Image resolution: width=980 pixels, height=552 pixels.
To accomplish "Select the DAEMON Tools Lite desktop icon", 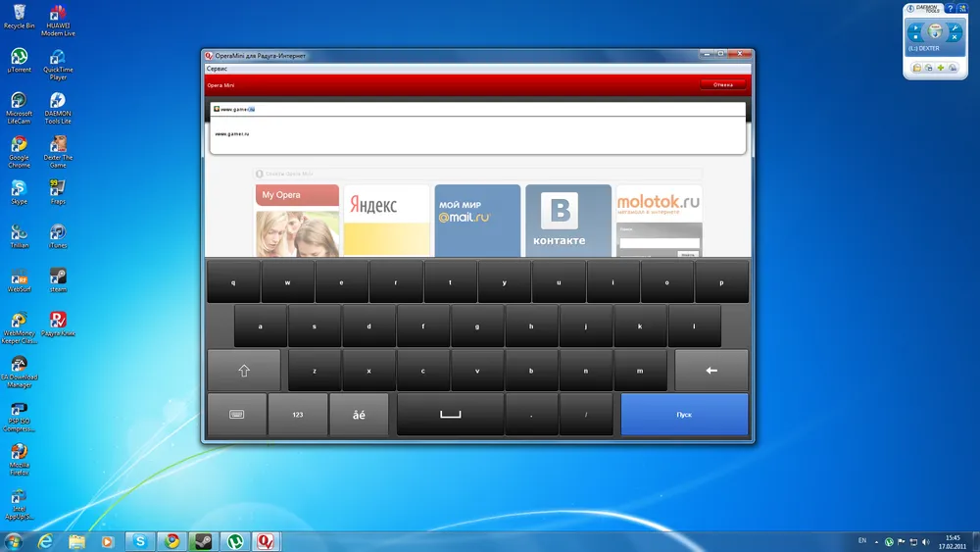I will (58, 108).
